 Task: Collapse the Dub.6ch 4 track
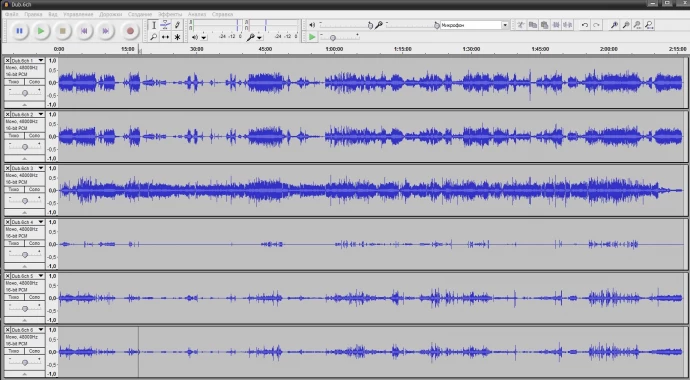[x=25, y=267]
